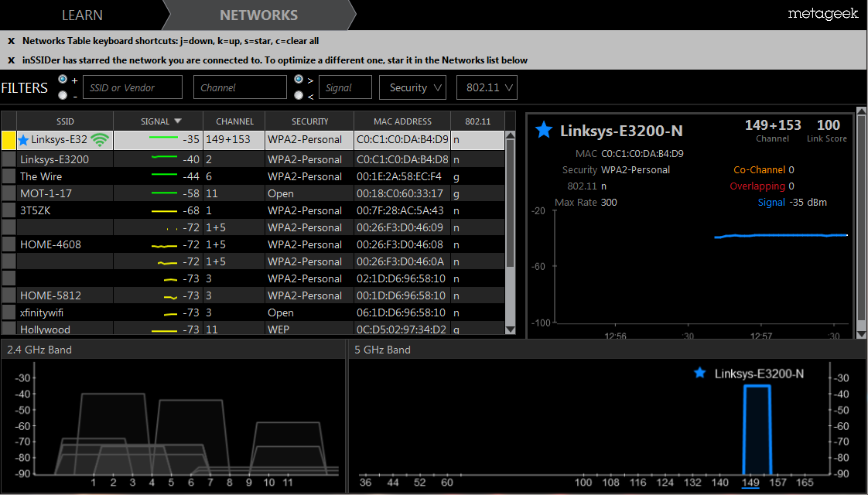The width and height of the screenshot is (868, 495).
Task: Toggle color box for 3T5ZK row
Action: (9, 210)
